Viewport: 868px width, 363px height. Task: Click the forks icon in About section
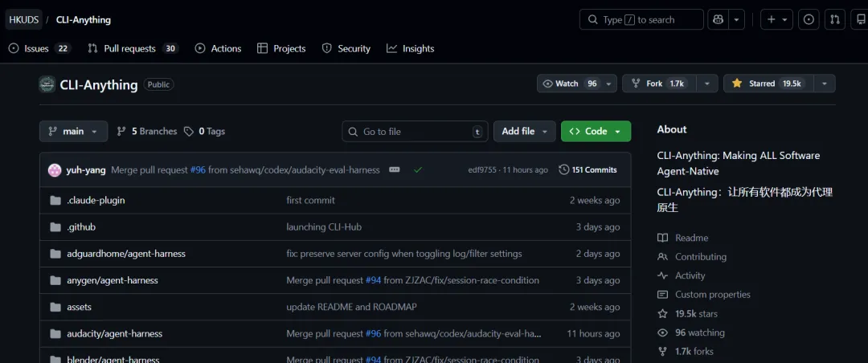tap(662, 352)
